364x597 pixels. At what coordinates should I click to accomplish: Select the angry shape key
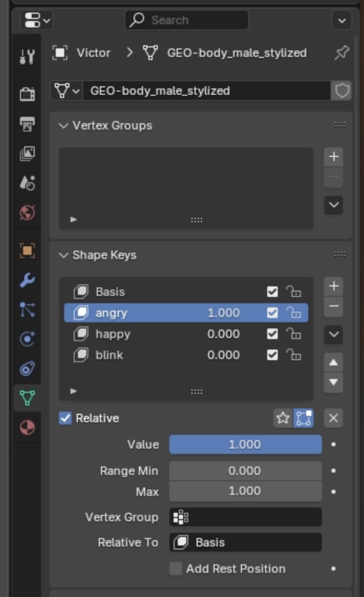point(186,313)
